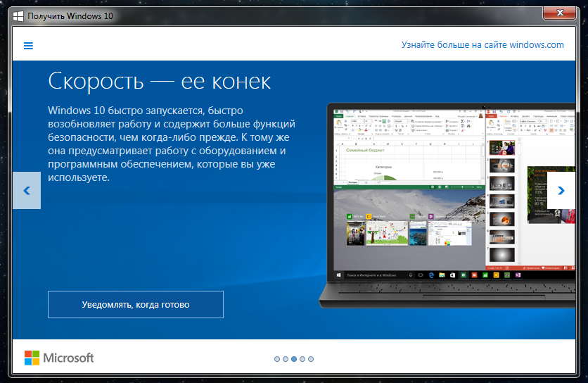This screenshot has width=588, height=383.
Task: Select the second page indicator dot
Action: 286,359
